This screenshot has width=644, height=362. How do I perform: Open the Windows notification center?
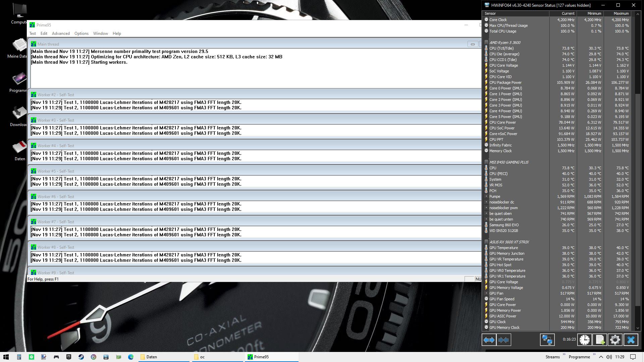coord(633,357)
